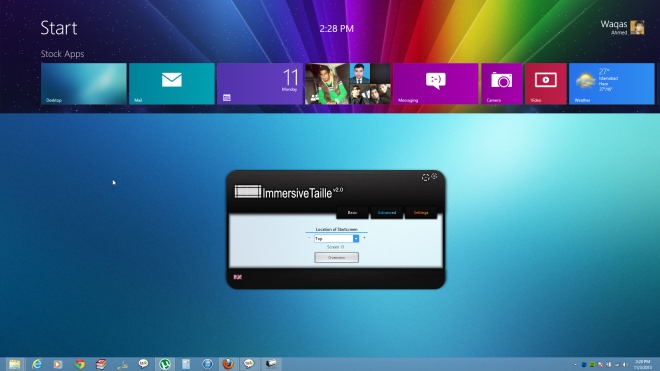Switch to the Basic tab in ImmersiveTaille
The image size is (660, 371).
click(352, 213)
